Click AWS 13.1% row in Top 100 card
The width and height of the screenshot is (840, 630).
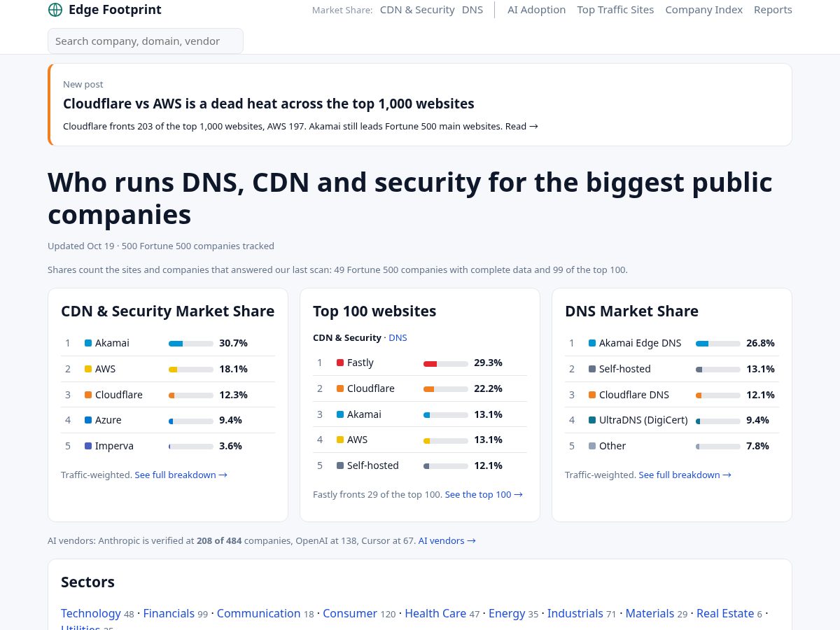[420, 440]
